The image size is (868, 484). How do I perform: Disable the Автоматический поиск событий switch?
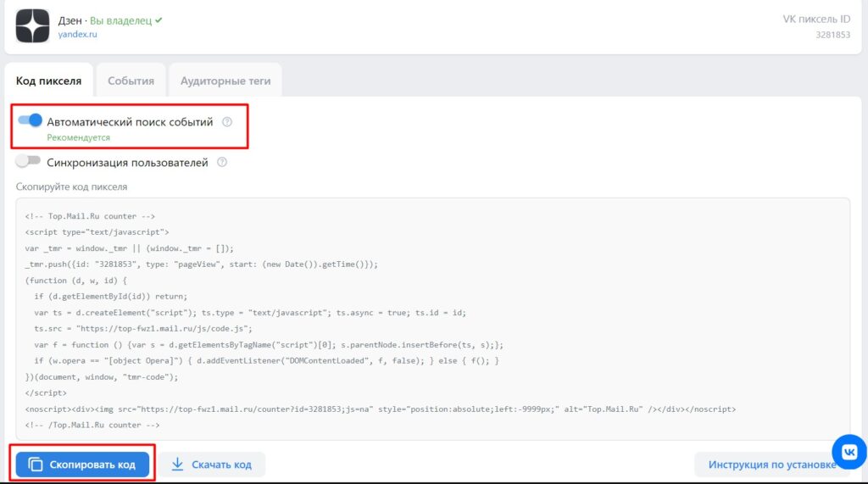[x=31, y=121]
